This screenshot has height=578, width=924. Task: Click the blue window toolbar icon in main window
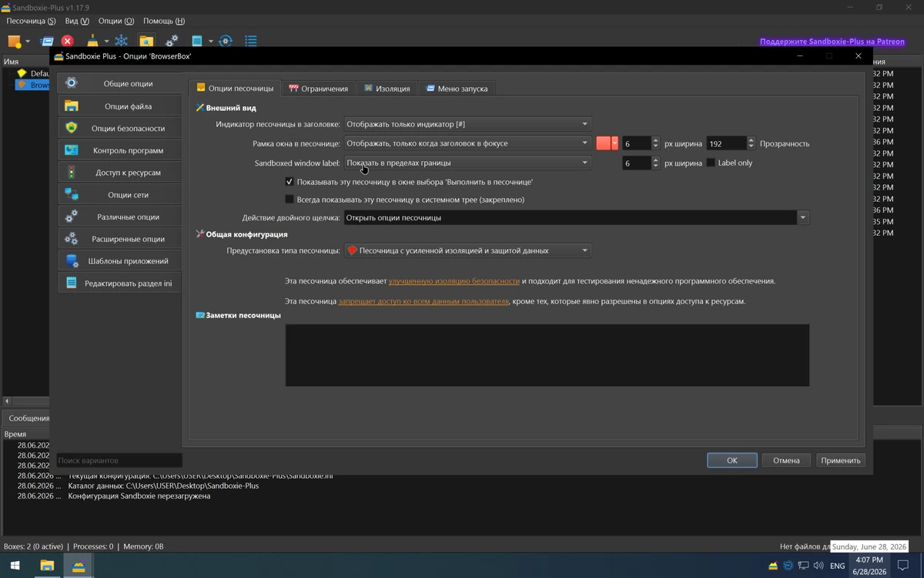(47, 41)
